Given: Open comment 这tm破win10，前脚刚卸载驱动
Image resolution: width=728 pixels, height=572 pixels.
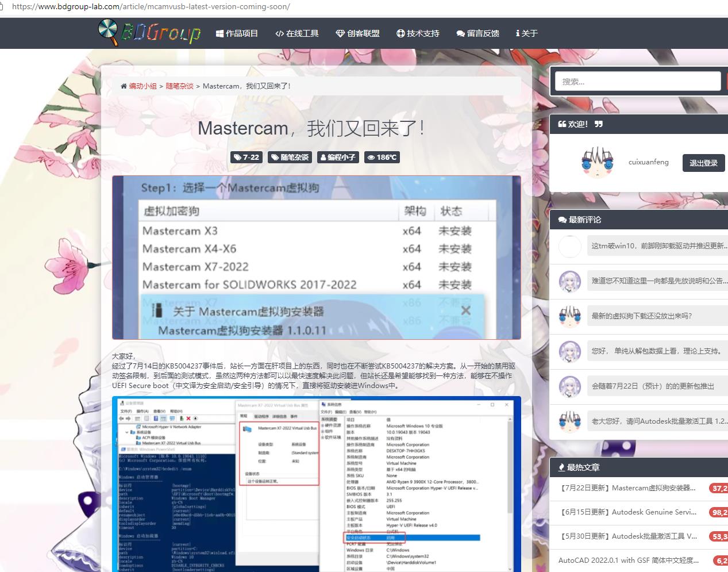Looking at the screenshot, I should pos(657,246).
